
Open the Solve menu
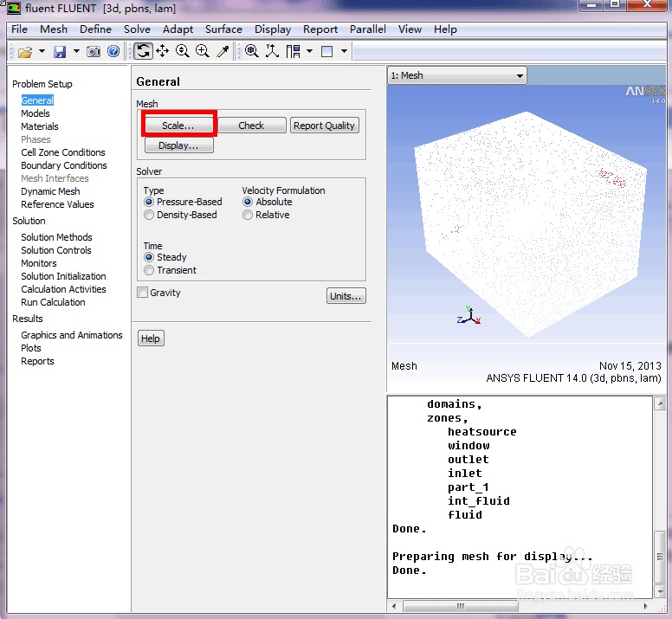pos(137,29)
